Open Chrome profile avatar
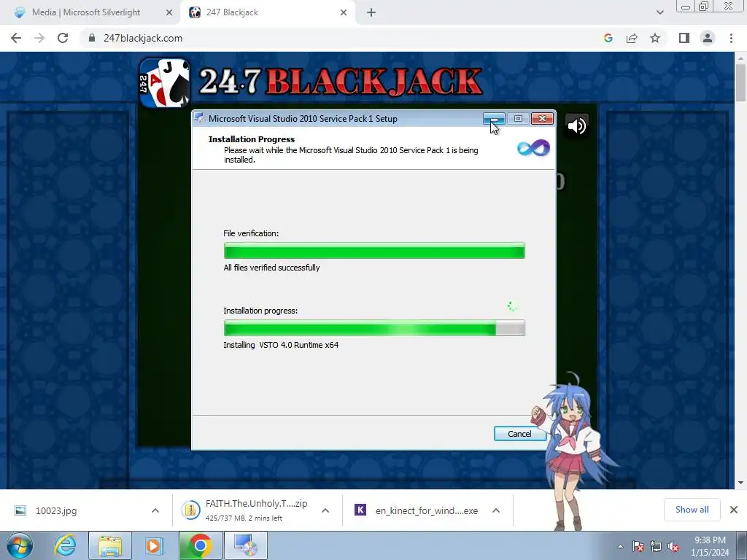The height and width of the screenshot is (560, 747). coord(708,38)
